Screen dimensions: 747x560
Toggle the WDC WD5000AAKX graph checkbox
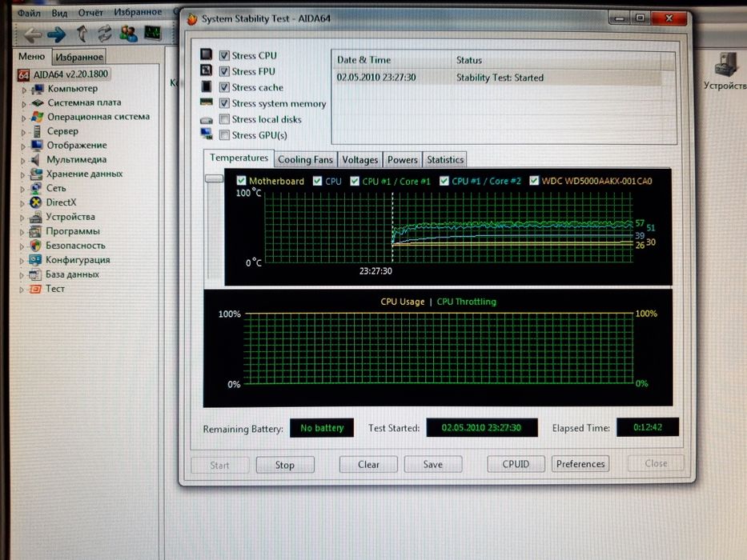coord(534,181)
